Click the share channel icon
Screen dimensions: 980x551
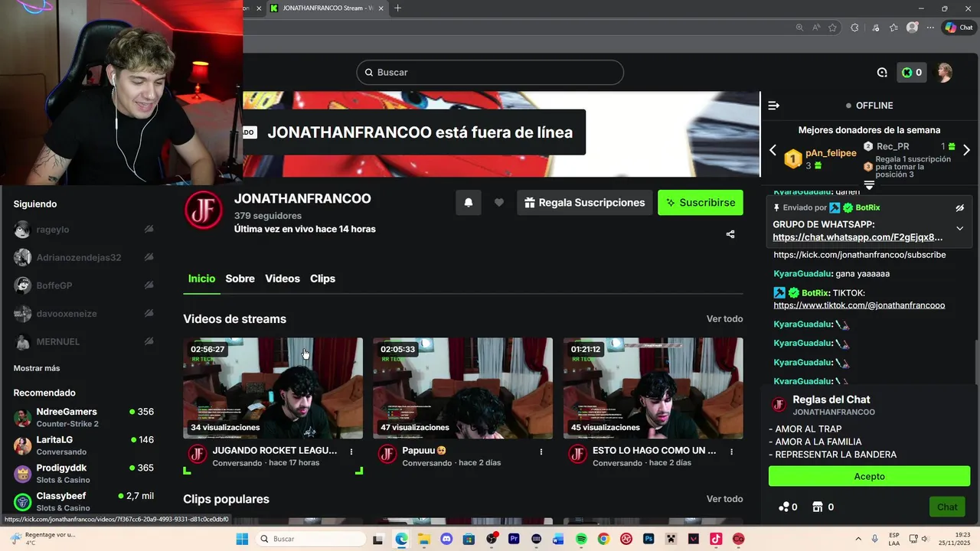pyautogui.click(x=730, y=234)
